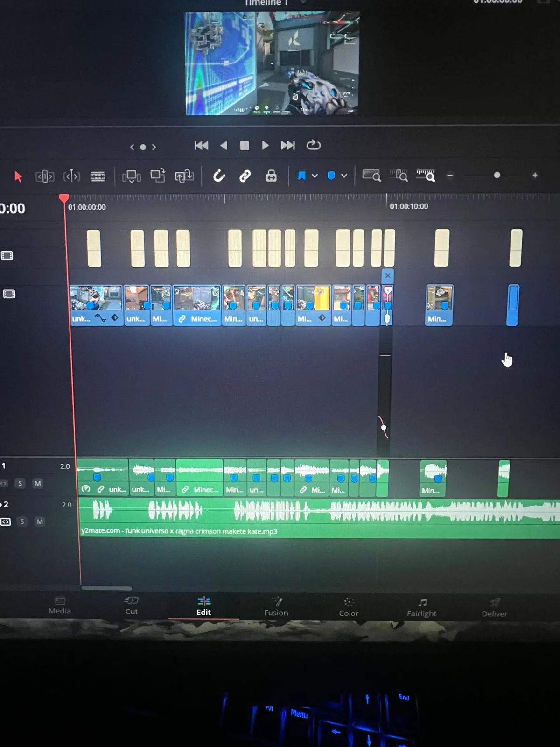Click the Custom Zoom magnifier icon

(x=426, y=176)
